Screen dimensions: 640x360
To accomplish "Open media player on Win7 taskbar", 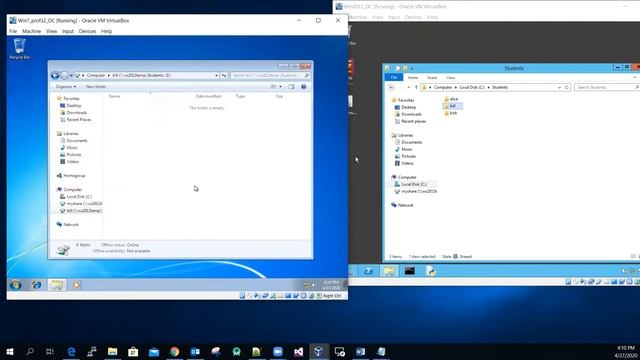I will point(76,285).
